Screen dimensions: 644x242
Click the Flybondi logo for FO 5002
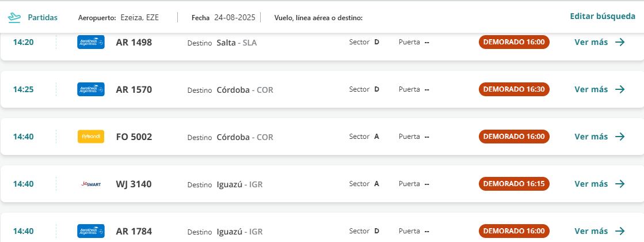[x=91, y=137]
